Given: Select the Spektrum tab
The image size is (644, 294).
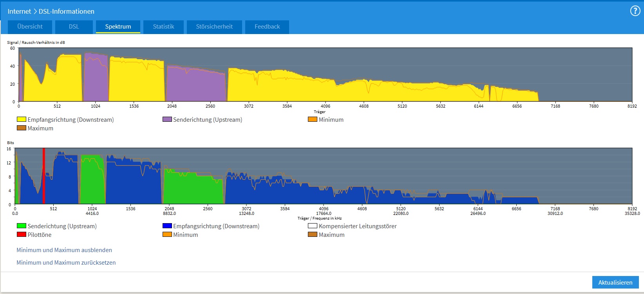Looking at the screenshot, I should (118, 27).
